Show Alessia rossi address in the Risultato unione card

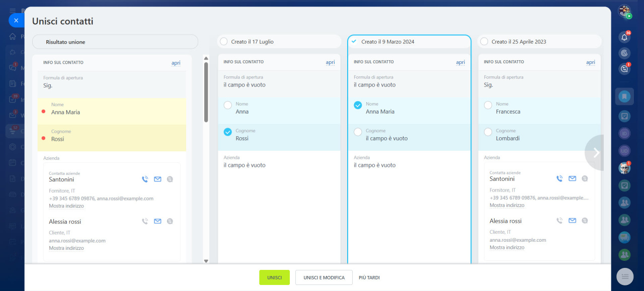pos(66,248)
